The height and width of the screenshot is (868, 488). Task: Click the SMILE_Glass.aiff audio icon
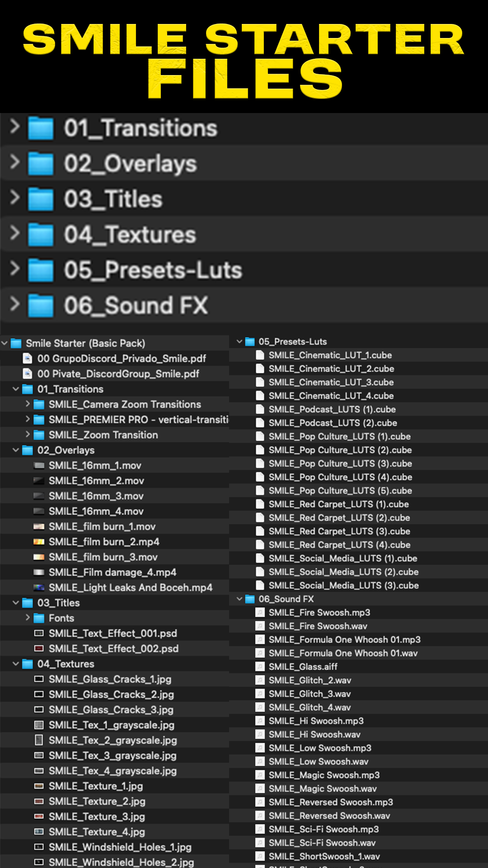click(x=260, y=667)
